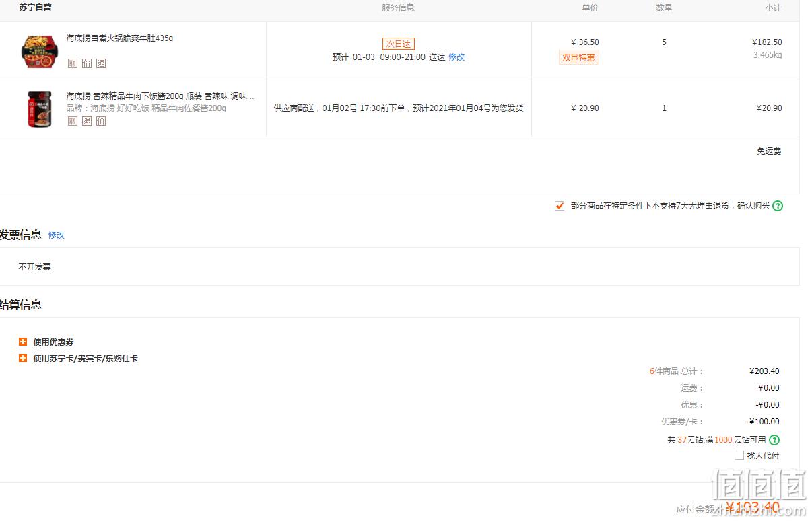812x522 pixels.
Task: Click quantity 1 for 牛肉下饭酱
Action: click(x=665, y=108)
